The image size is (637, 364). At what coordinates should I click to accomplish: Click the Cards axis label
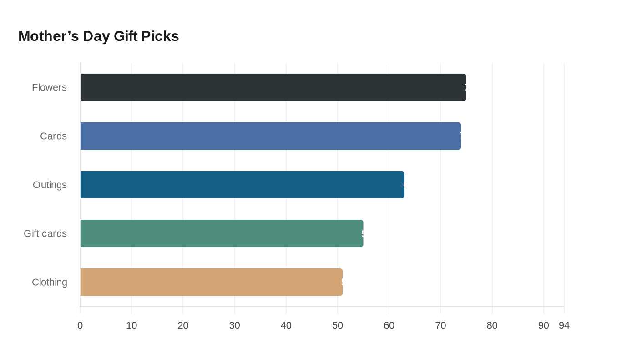(53, 136)
